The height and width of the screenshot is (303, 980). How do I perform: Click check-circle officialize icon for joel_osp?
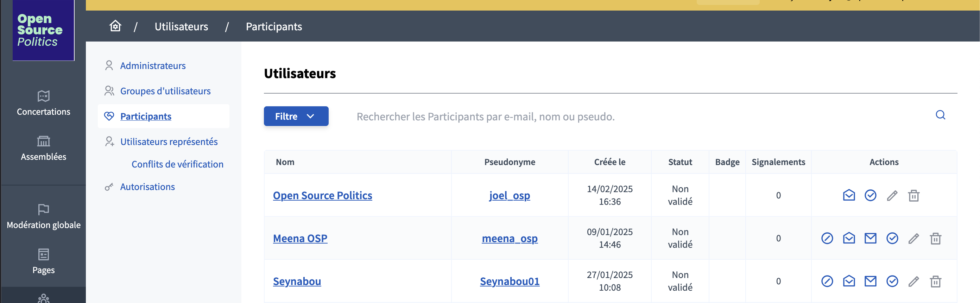tap(871, 195)
